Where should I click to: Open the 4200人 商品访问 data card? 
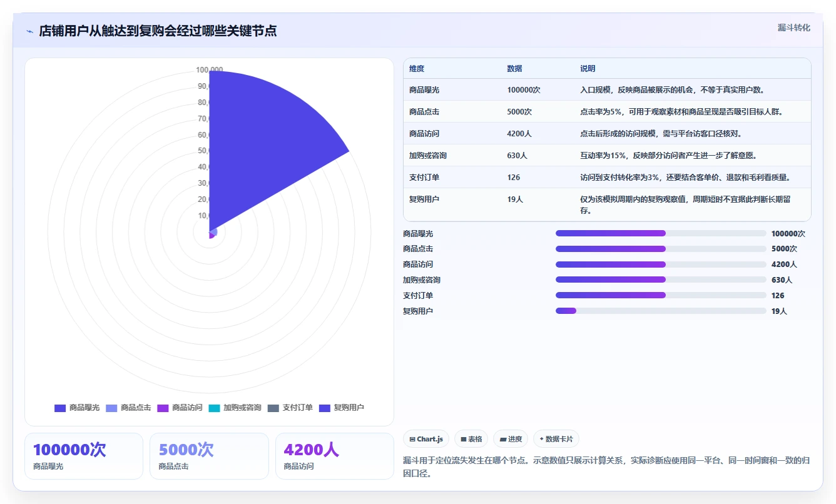[x=335, y=456]
